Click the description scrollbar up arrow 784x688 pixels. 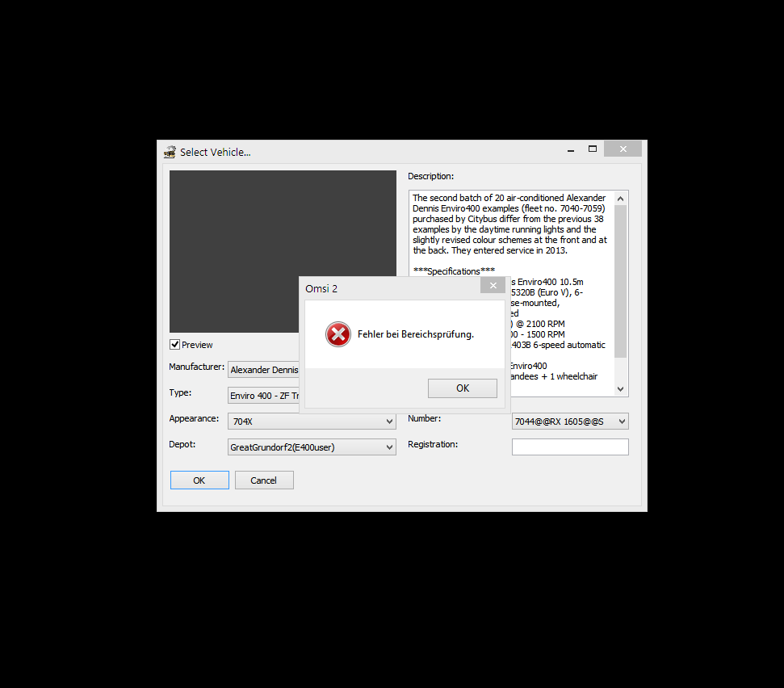[621, 199]
